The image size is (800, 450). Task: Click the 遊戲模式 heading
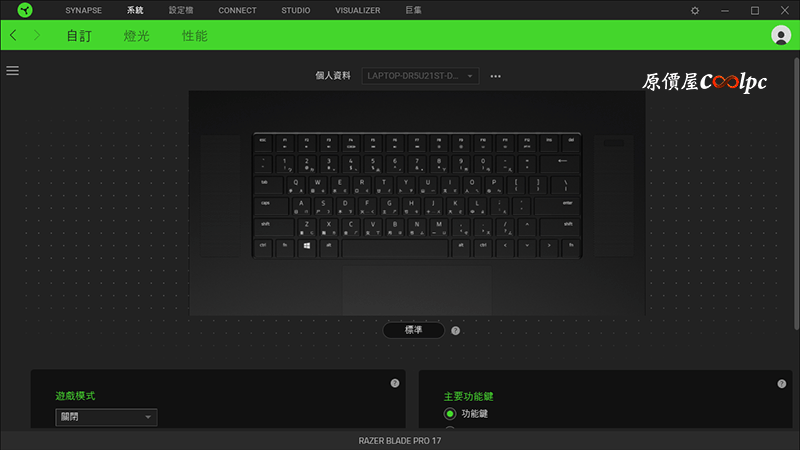point(75,396)
